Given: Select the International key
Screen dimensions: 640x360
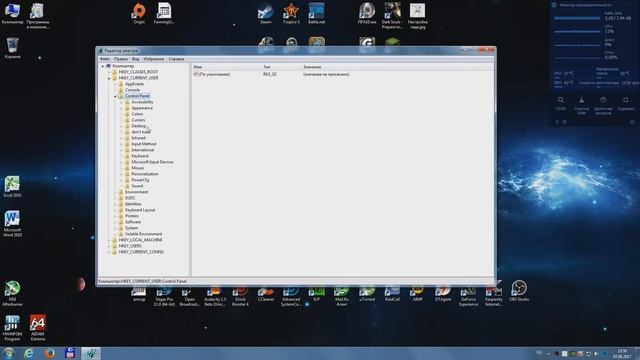Looking at the screenshot, I should pos(142,150).
